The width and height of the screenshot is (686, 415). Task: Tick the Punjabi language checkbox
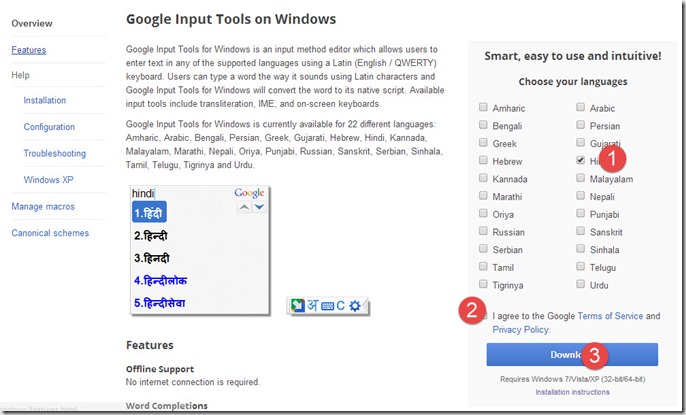(580, 213)
